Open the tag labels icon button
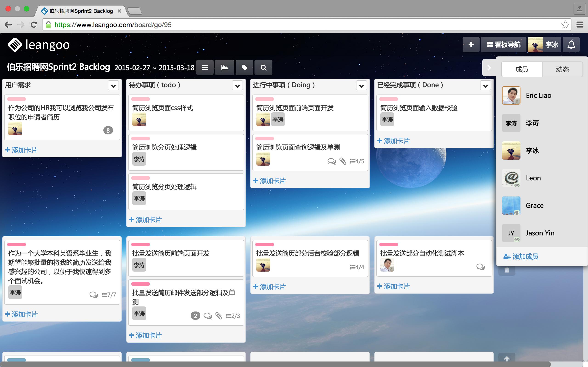588x367 pixels. pyautogui.click(x=244, y=67)
